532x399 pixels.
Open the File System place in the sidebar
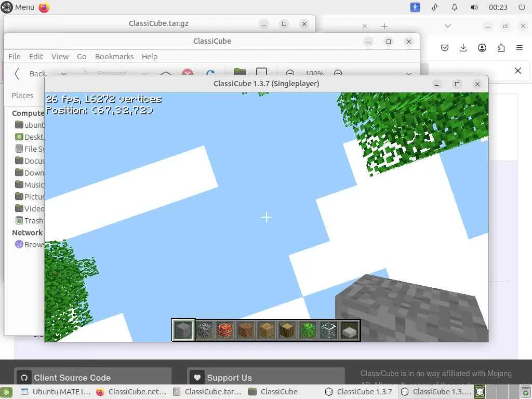click(x=30, y=149)
